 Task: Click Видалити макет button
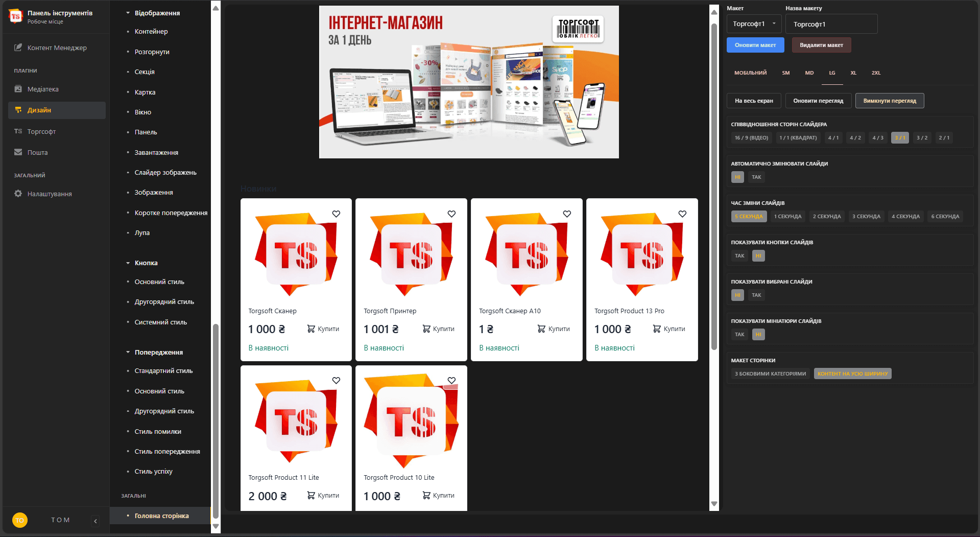(821, 45)
